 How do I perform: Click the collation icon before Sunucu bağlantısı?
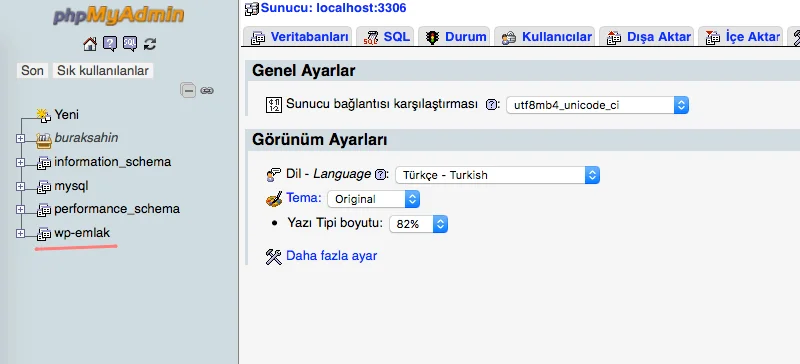[x=274, y=105]
